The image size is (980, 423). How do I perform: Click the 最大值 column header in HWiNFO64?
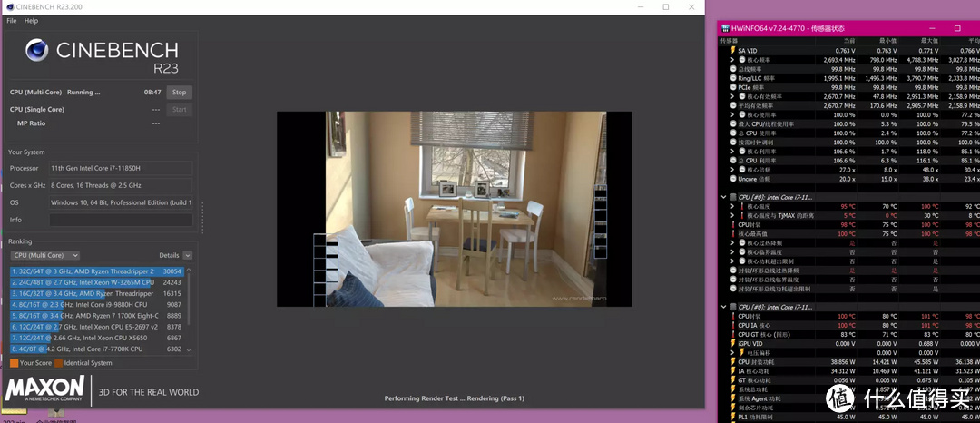929,41
